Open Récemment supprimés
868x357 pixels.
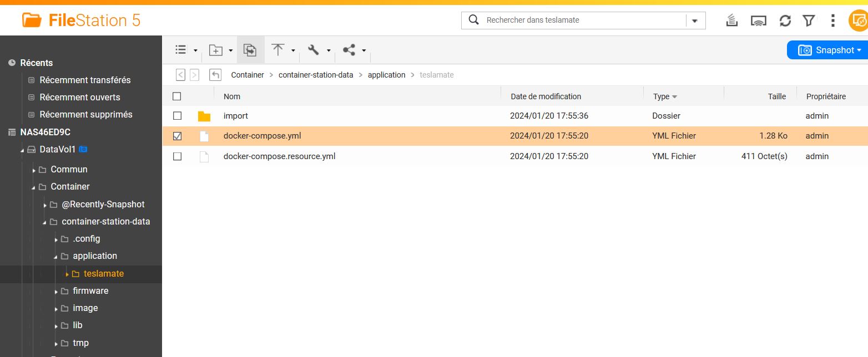[86, 114]
